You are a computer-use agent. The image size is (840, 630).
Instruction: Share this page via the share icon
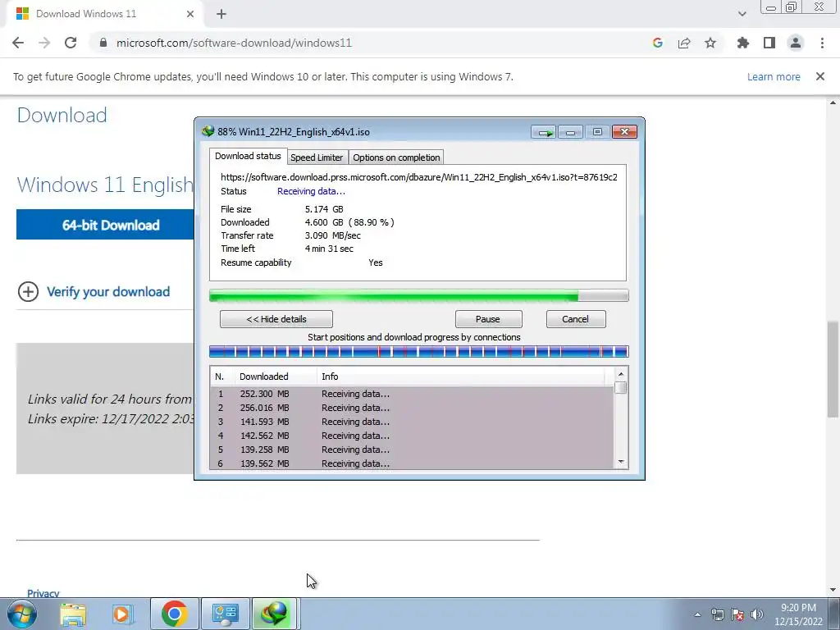pos(684,43)
